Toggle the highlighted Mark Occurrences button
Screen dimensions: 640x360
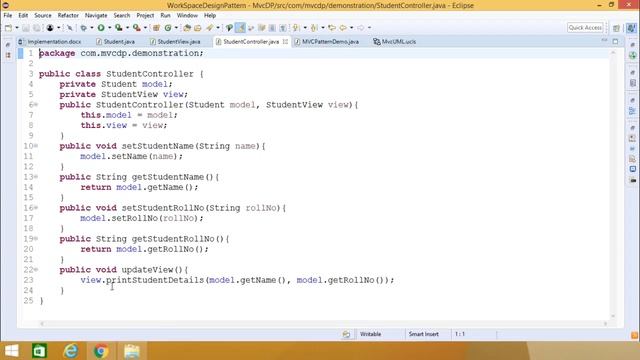240,28
